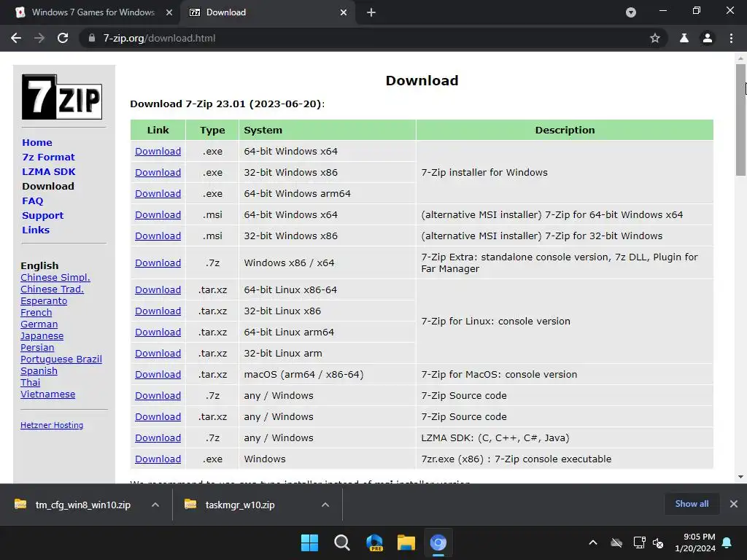This screenshot has height=560, width=747.
Task: Reload the 7-zip download page
Action: tap(63, 38)
